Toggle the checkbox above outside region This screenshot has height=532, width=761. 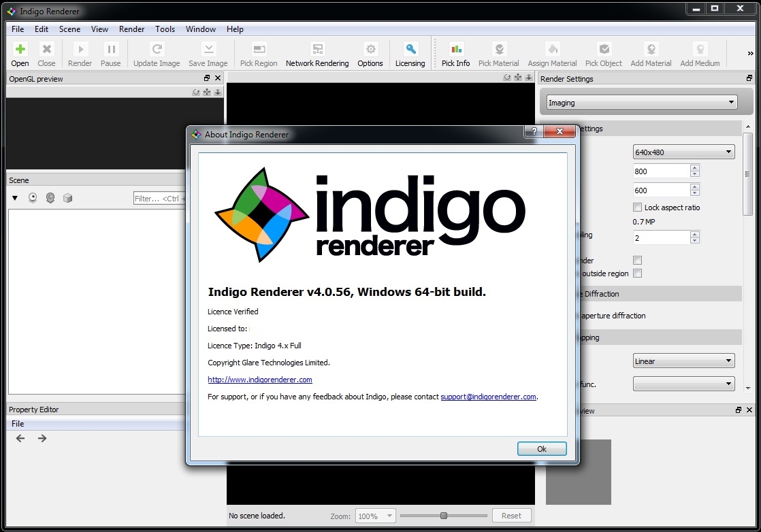click(637, 261)
